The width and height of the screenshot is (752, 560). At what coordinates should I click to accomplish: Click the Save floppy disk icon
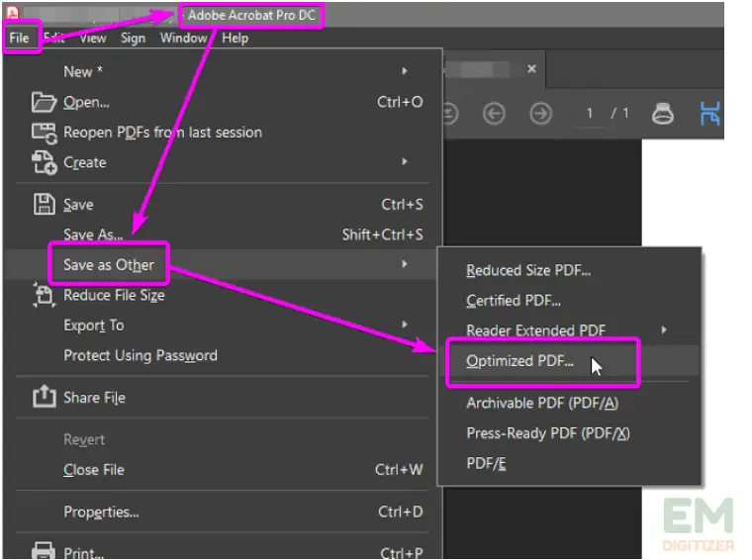[x=44, y=204]
